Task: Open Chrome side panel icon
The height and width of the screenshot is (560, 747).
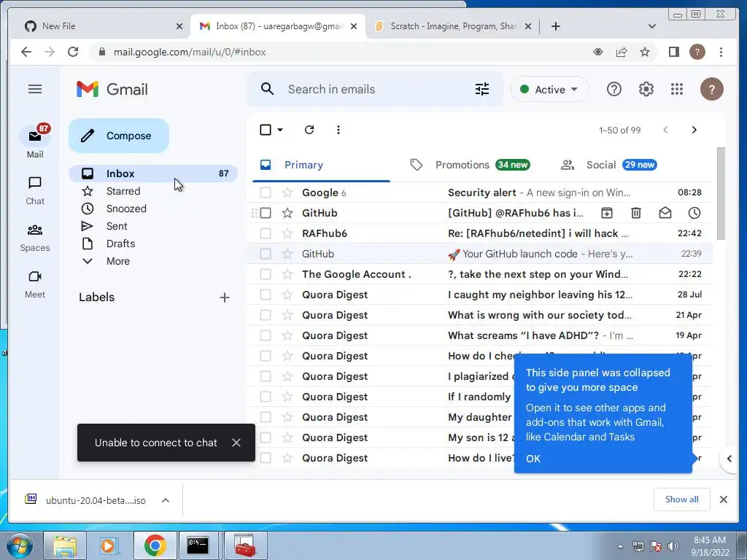Action: click(673, 52)
